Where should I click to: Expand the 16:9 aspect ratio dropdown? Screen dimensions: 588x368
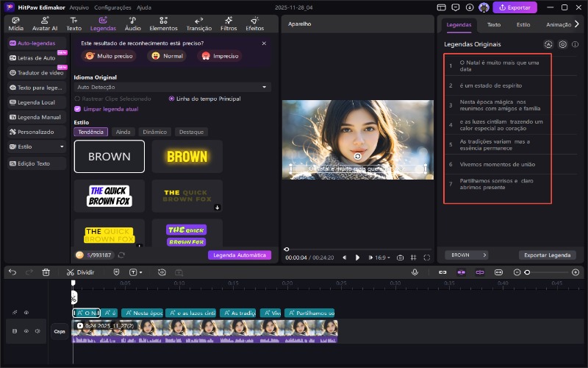click(382, 258)
